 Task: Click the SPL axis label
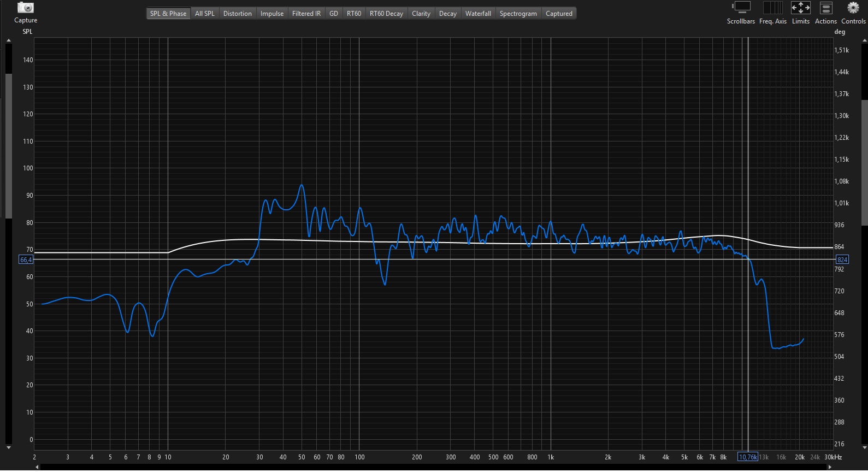tap(27, 32)
